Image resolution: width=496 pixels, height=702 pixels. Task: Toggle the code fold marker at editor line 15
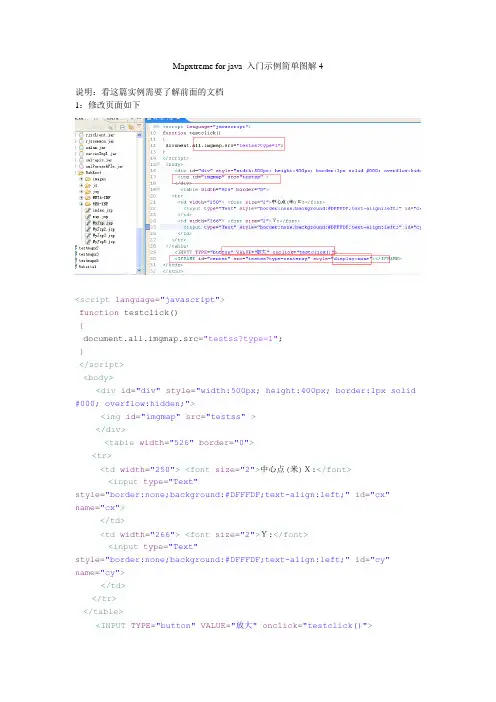tap(158, 164)
